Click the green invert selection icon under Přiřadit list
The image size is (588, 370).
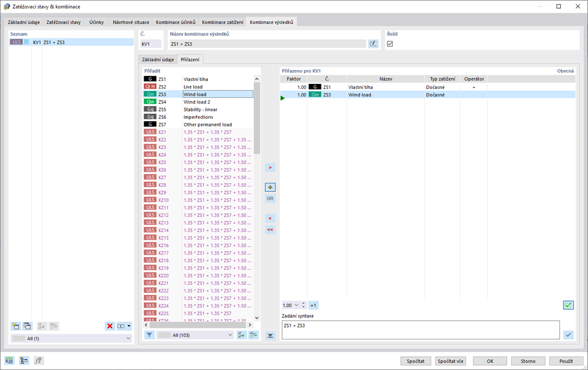point(253,335)
